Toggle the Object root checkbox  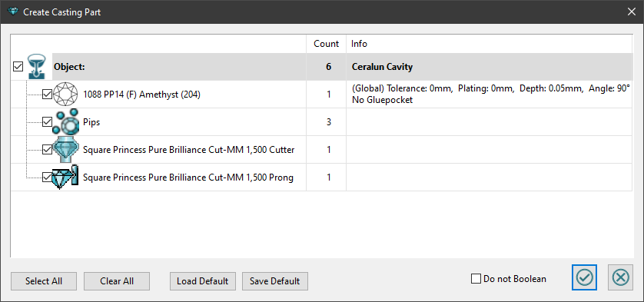coord(18,67)
